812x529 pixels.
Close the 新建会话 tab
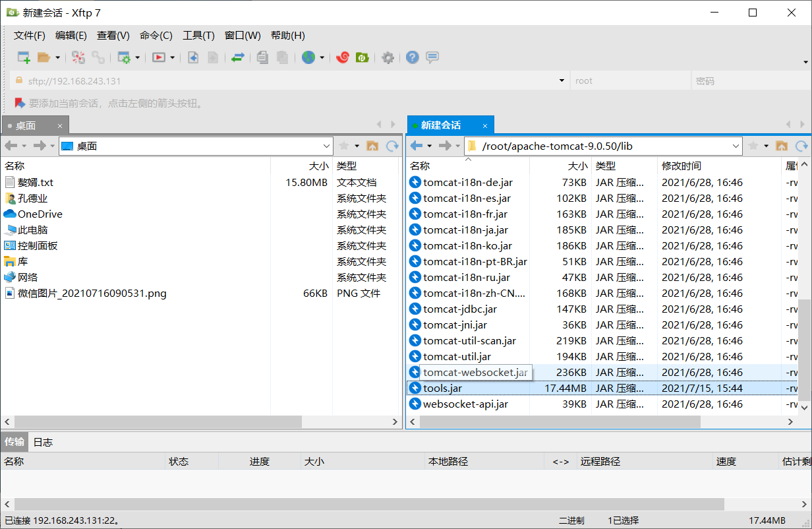(485, 125)
